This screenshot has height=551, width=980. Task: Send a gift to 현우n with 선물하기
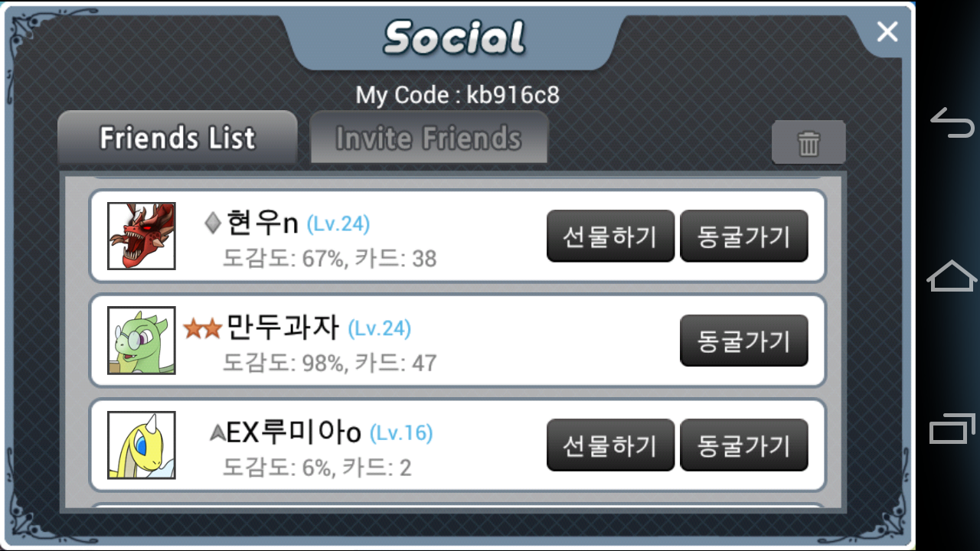(610, 236)
